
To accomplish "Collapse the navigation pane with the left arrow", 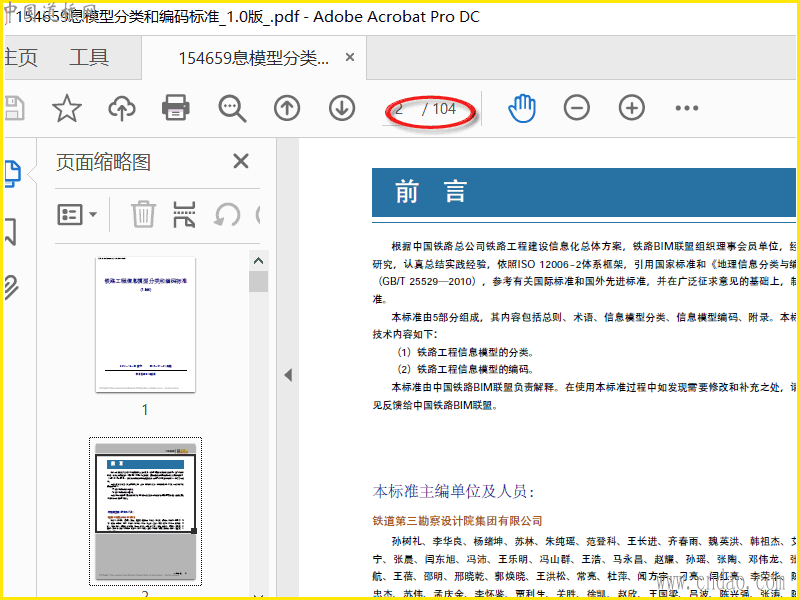I will (288, 375).
